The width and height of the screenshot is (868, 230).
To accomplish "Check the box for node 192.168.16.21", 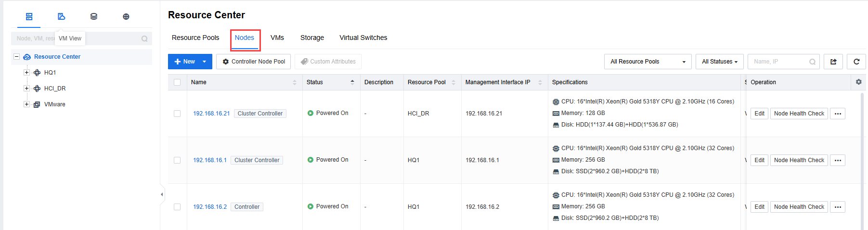I will [177, 114].
